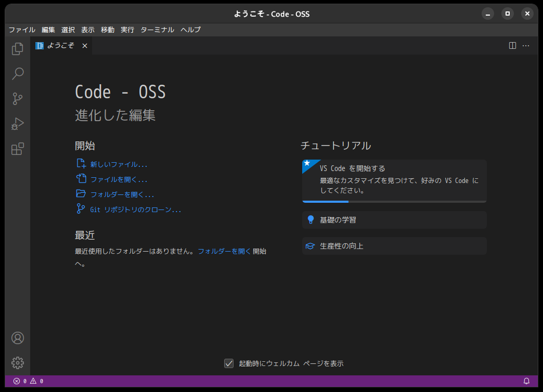Toggle 起動時にウェルカム ページを表示 checkbox
The image size is (543, 392).
[228, 363]
